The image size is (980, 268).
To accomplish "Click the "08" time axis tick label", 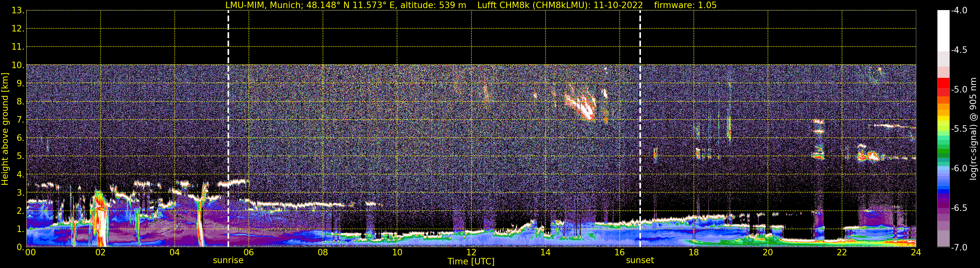I will point(323,252).
